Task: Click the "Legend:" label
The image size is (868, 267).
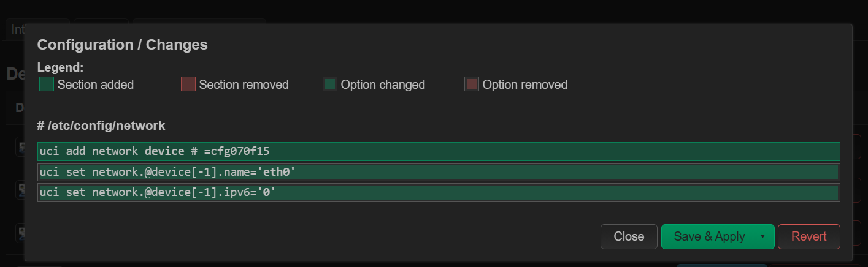Action: click(x=60, y=68)
